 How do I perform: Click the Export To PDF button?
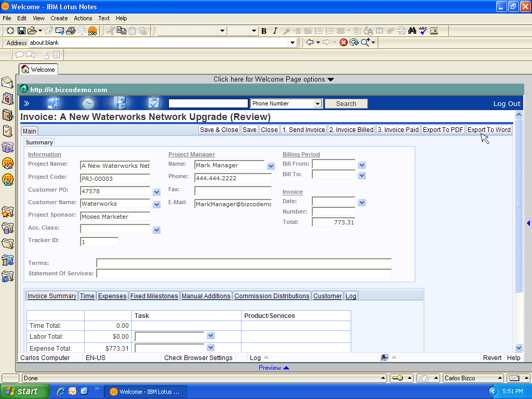pos(443,130)
